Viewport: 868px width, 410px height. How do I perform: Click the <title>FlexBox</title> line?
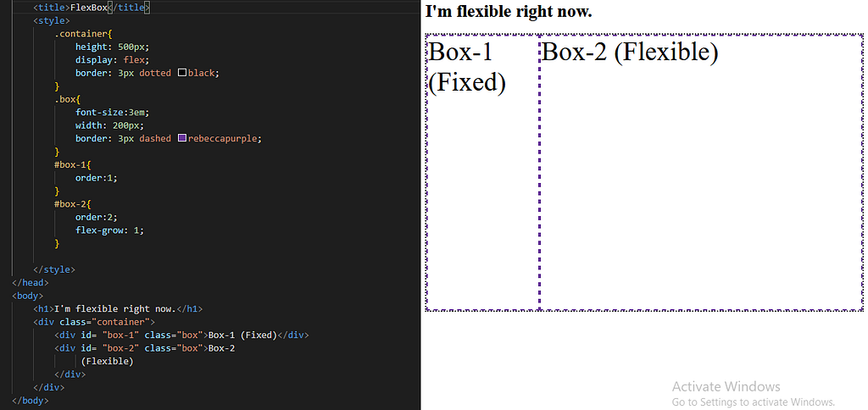92,8
